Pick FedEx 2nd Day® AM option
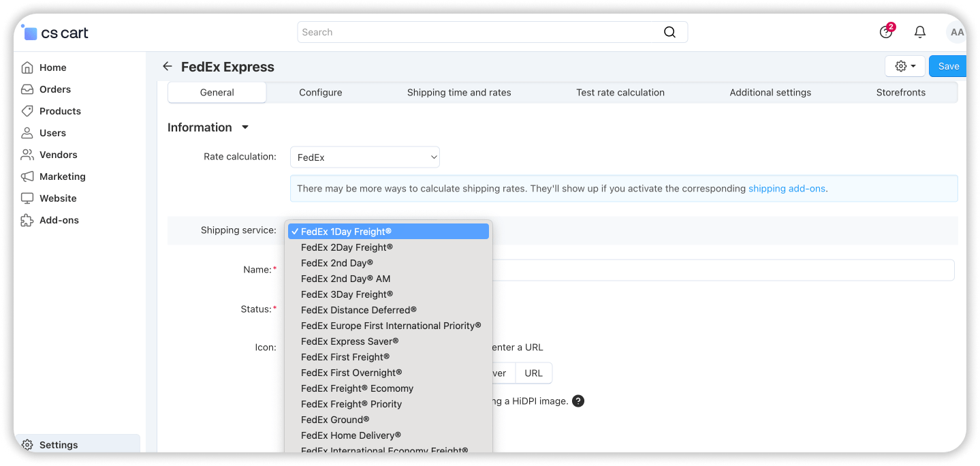 (345, 279)
